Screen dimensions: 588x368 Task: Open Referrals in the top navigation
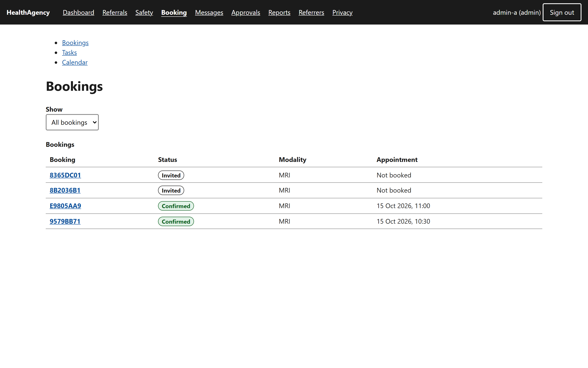click(115, 12)
